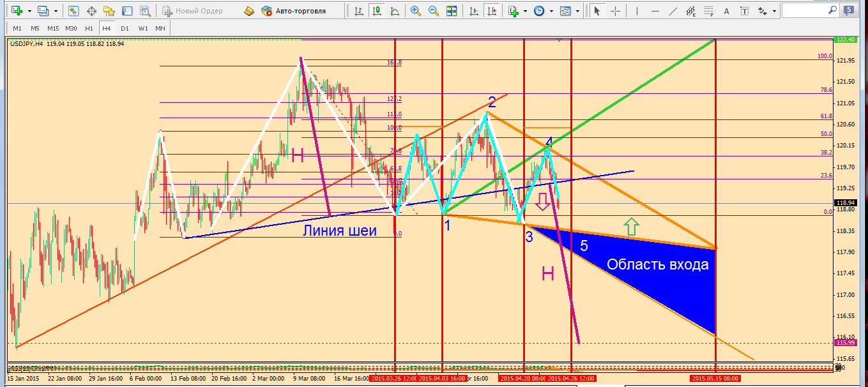The width and height of the screenshot is (868, 387).
Task: Select the Fibonacci retracement tool
Action: 709,11
